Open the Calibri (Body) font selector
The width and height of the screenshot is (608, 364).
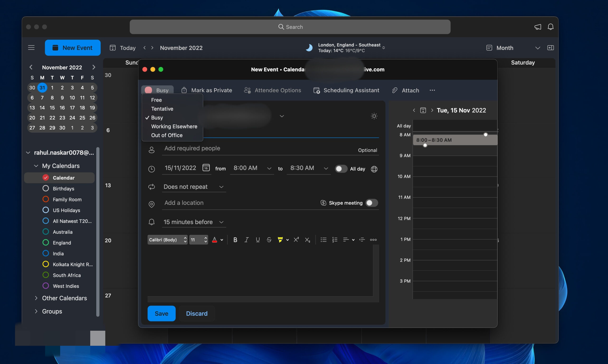point(167,240)
